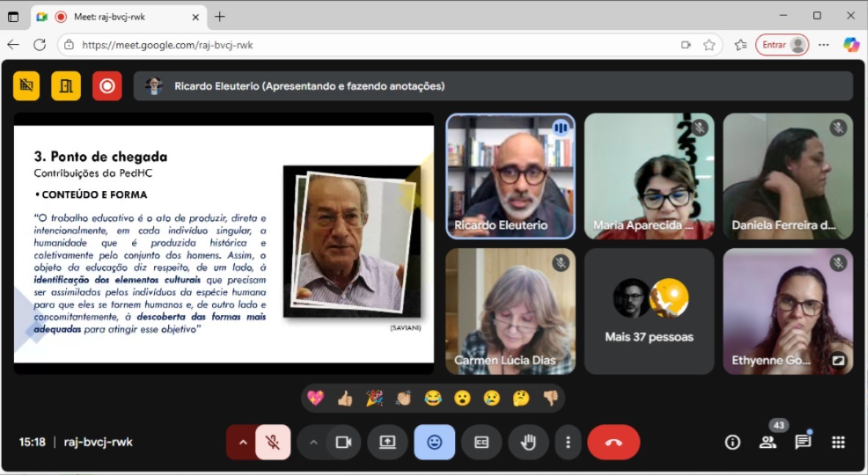Click the Entrar sign-in button
This screenshot has width=868, height=475.
[x=782, y=45]
